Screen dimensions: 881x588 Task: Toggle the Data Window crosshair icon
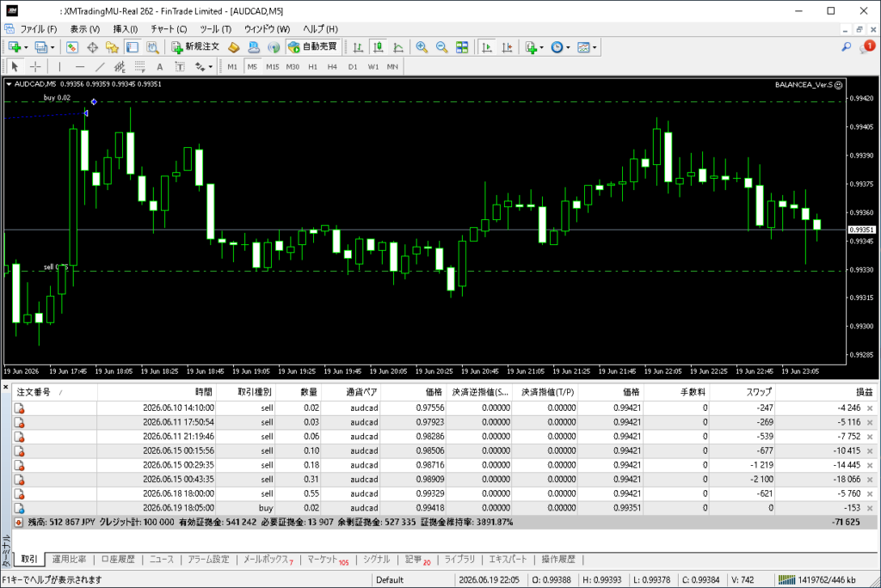coord(92,47)
